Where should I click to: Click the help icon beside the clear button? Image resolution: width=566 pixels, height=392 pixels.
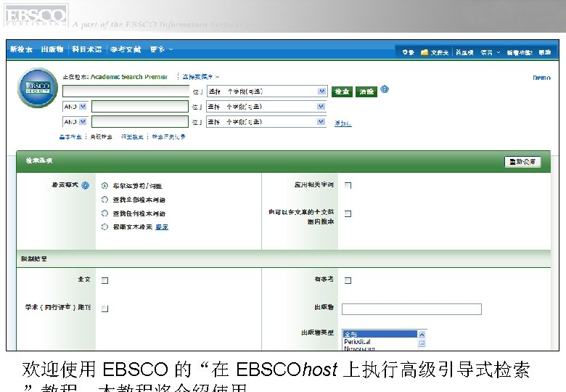(x=385, y=89)
